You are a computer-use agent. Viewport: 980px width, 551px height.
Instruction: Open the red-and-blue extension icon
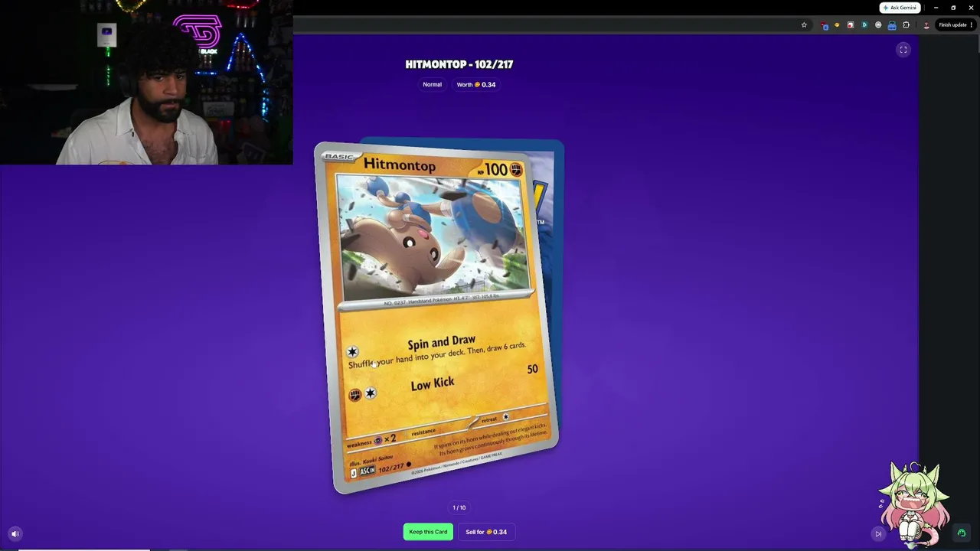tap(824, 24)
